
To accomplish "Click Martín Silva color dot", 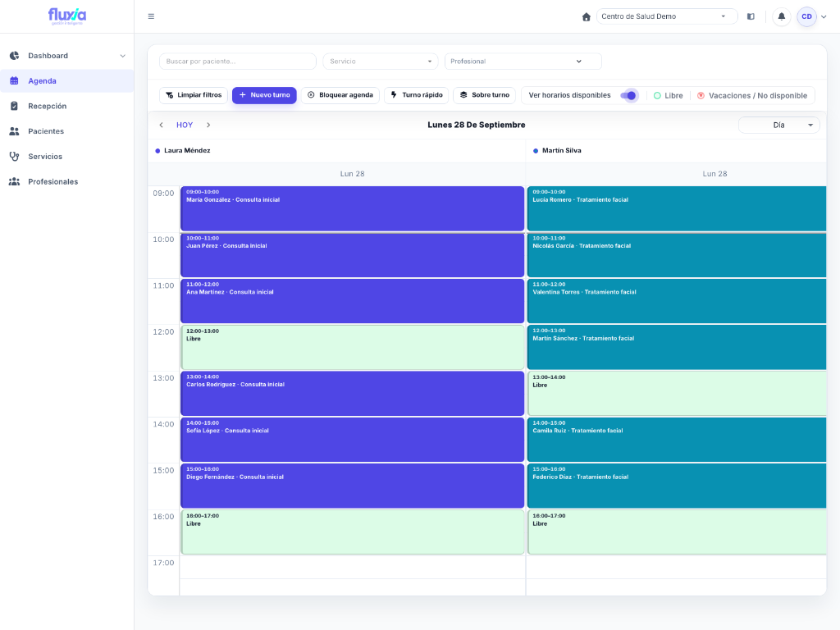I will (536, 151).
